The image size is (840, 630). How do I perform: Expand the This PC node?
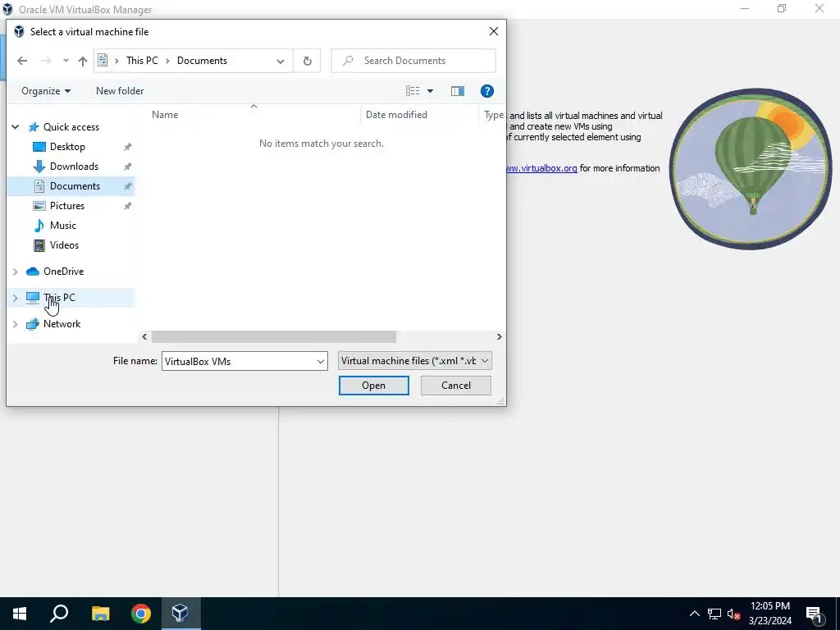[16, 298]
